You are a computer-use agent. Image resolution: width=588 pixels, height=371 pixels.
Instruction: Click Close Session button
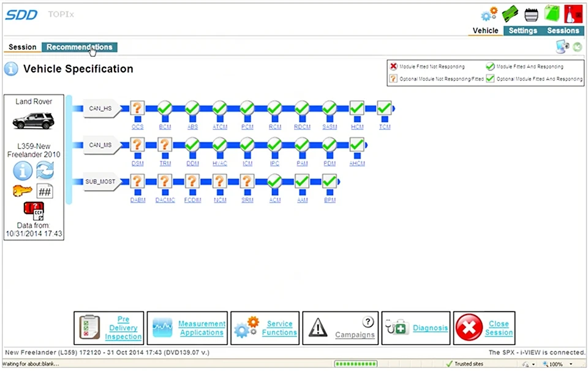tap(484, 328)
